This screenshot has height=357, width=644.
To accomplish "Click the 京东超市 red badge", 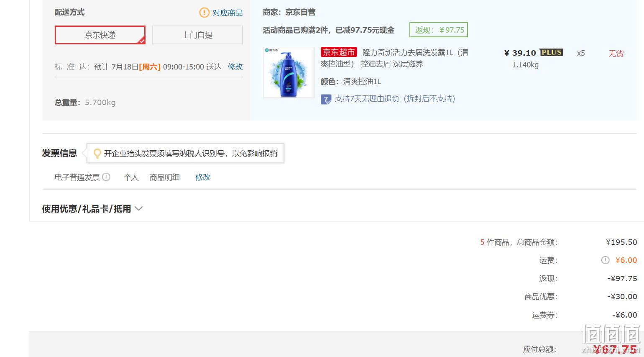I will click(339, 52).
